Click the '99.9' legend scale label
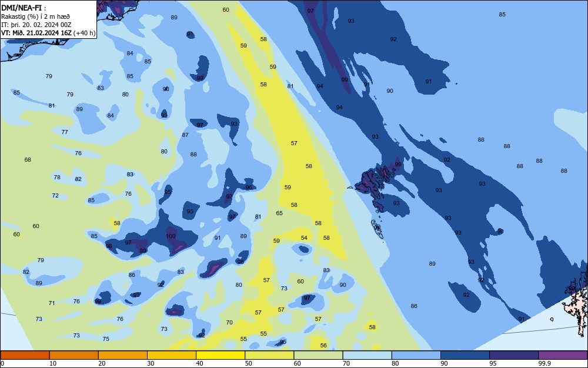The width and height of the screenshot is (588, 368). 544,363
